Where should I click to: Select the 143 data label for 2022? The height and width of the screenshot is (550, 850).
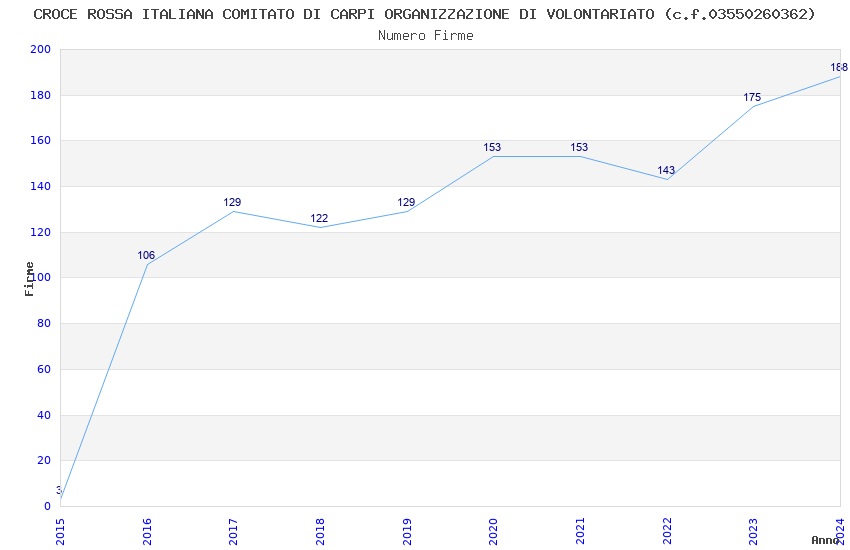tap(666, 170)
